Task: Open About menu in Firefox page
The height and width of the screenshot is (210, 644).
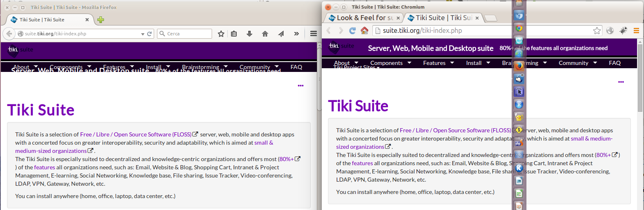Action: pos(25,67)
